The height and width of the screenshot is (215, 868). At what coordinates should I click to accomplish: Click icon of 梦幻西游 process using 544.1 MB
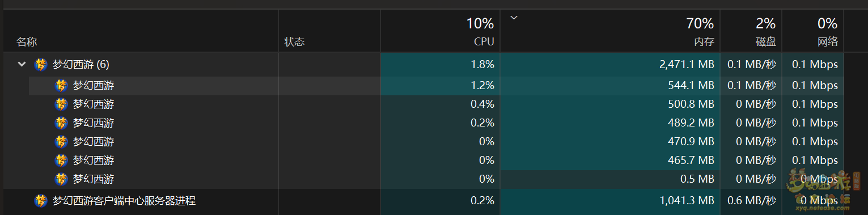coord(61,86)
